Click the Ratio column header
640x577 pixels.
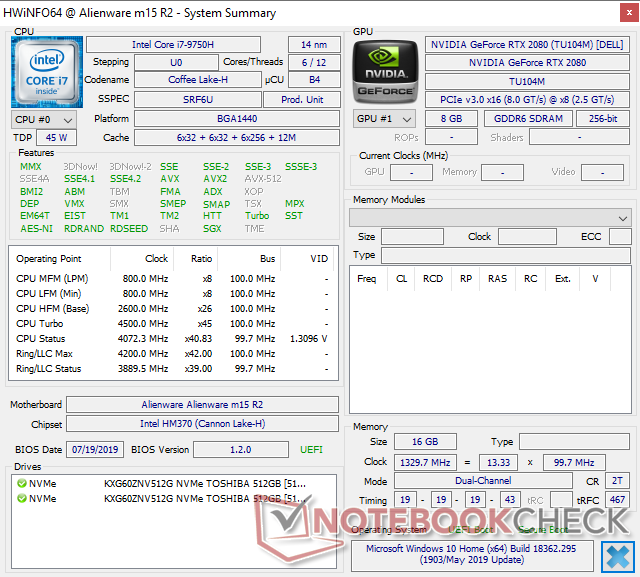[x=201, y=259]
